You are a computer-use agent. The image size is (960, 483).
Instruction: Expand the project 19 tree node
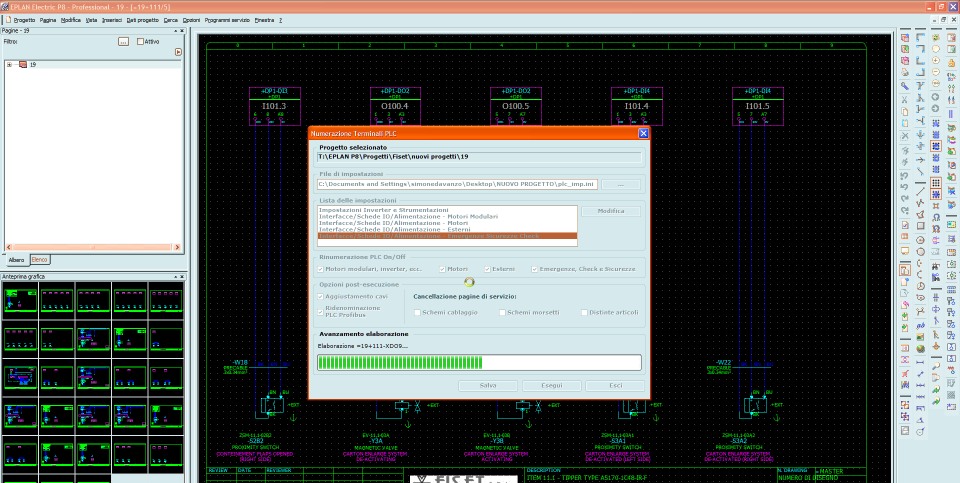point(9,64)
